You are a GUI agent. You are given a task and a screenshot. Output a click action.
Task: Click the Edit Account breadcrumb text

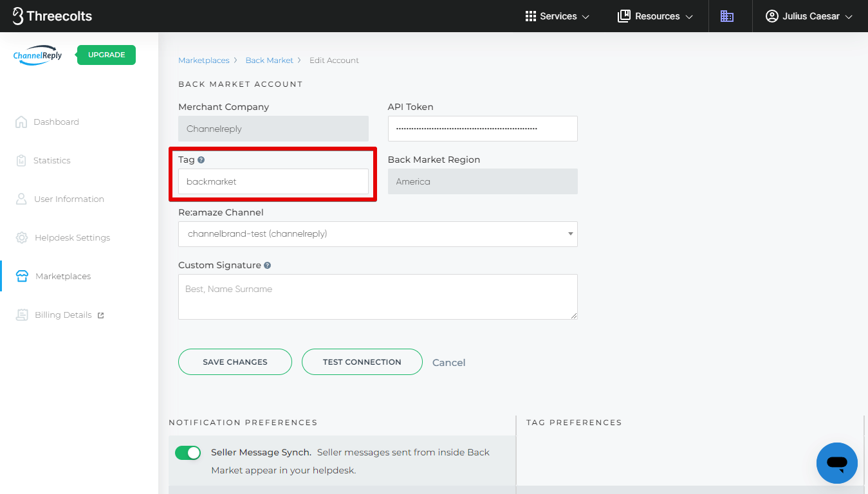(x=334, y=60)
